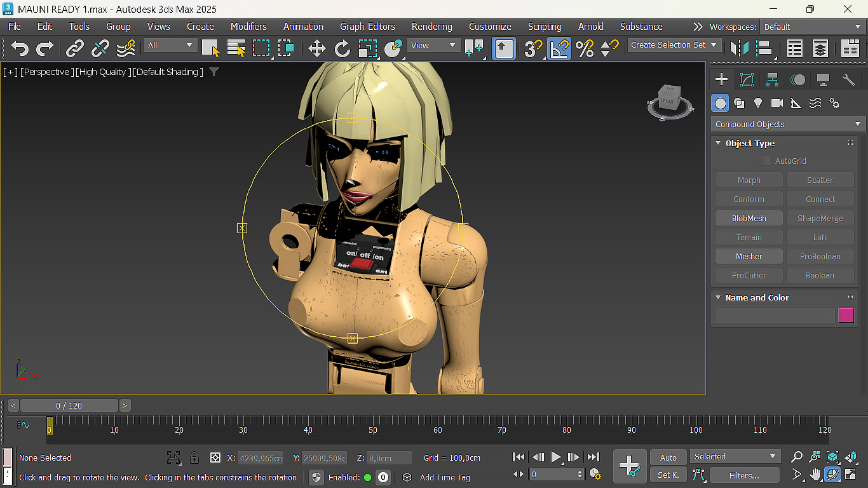The height and width of the screenshot is (488, 868).
Task: Tick the AutoGrid checkbox
Action: tap(767, 161)
